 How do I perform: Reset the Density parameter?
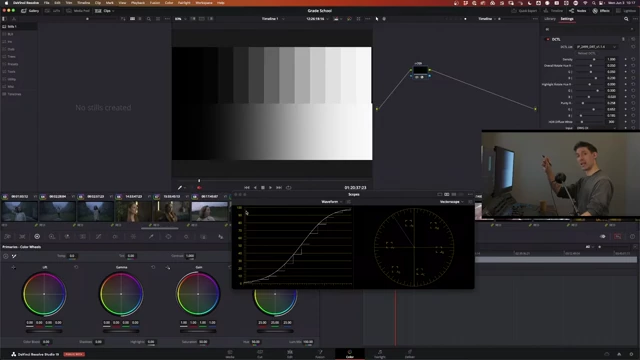[633, 59]
